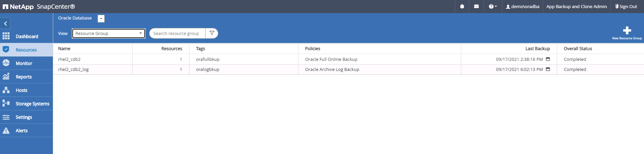Sign Out of SnapCenter
644x154 pixels.
pyautogui.click(x=626, y=6)
